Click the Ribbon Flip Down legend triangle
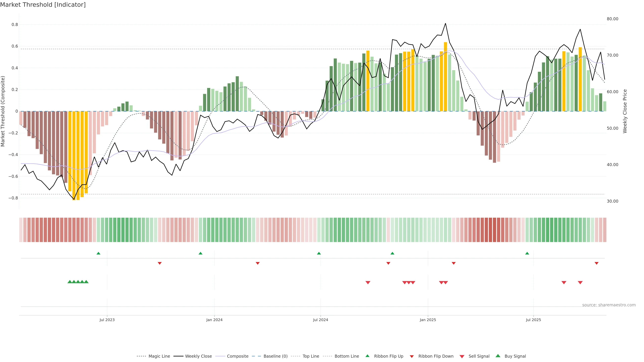Image resolution: width=644 pixels, height=362 pixels. pyautogui.click(x=412, y=356)
